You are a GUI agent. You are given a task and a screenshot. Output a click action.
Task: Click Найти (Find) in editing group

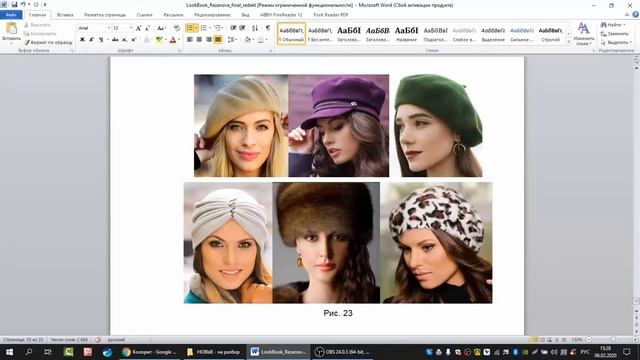tap(613, 25)
